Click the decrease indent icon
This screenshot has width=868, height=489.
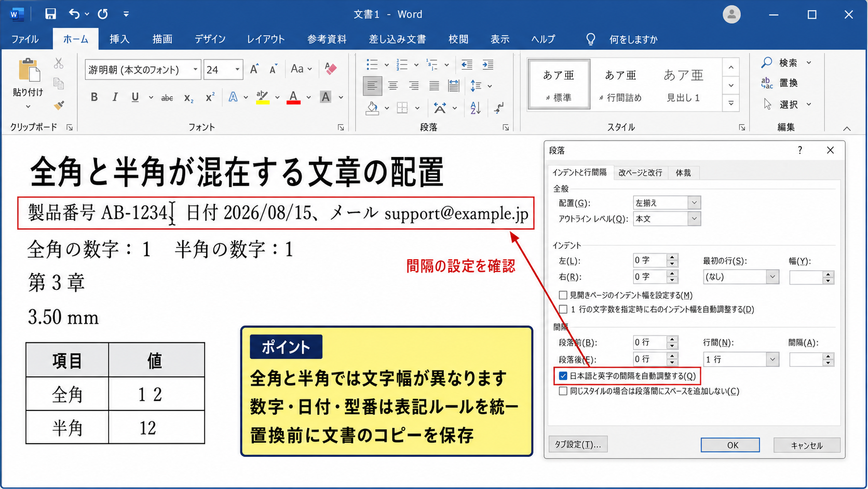coord(467,64)
